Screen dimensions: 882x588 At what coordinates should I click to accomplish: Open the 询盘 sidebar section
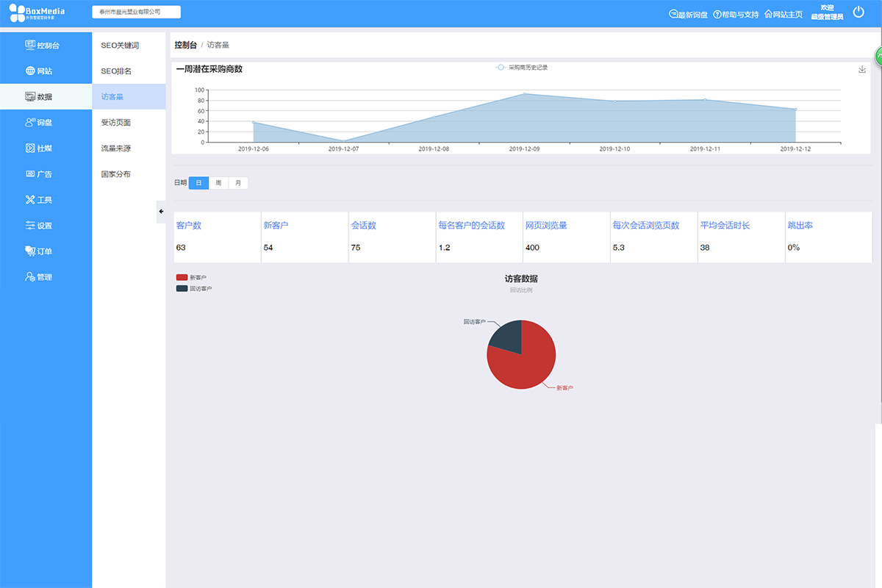tap(46, 123)
